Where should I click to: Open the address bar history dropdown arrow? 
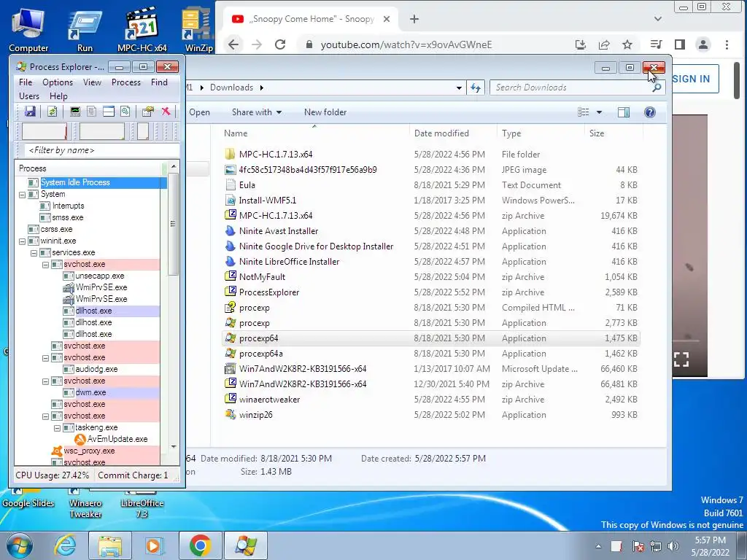(x=459, y=87)
